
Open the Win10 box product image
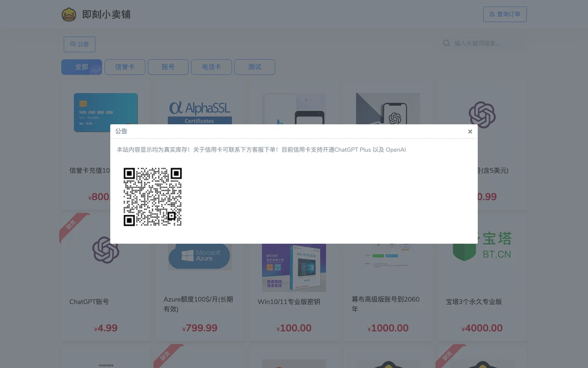tap(294, 268)
